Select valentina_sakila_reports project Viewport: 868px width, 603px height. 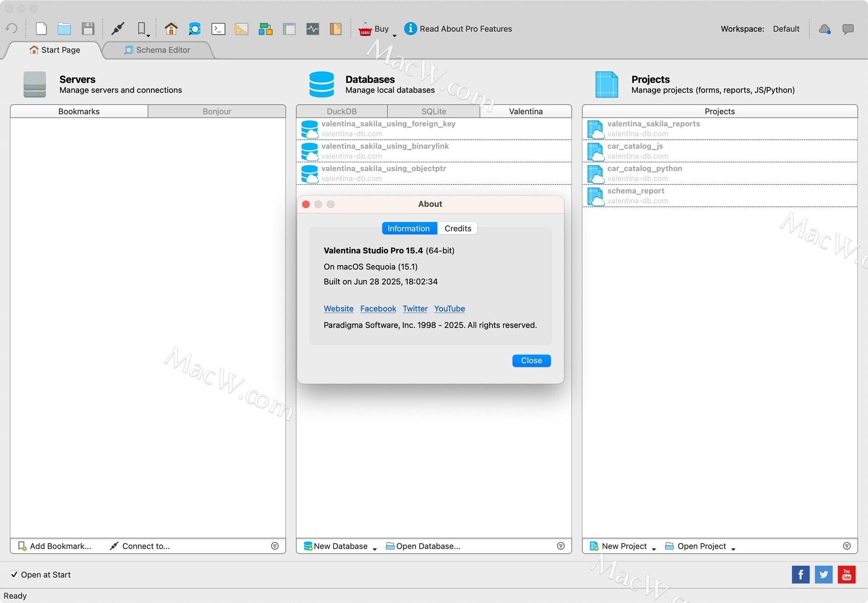point(720,129)
